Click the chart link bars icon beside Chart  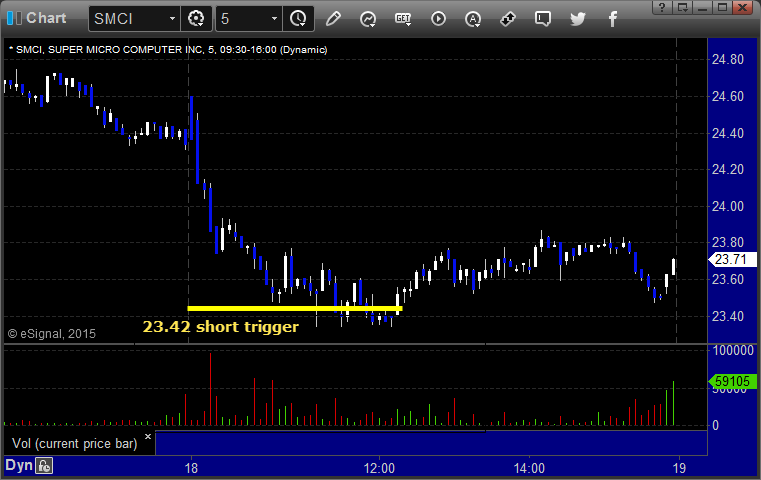pyautogui.click(x=14, y=18)
